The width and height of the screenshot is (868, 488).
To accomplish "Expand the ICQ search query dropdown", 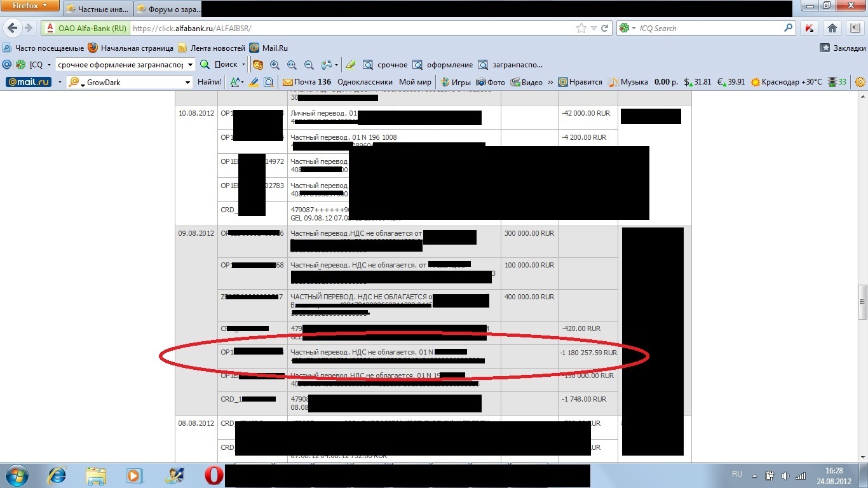I will 189,65.
